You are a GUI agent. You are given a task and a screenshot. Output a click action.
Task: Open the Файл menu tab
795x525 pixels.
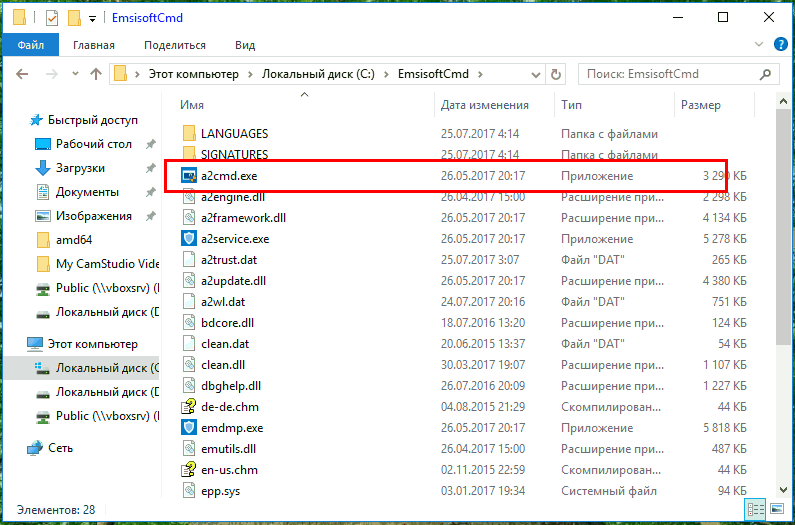pyautogui.click(x=31, y=45)
